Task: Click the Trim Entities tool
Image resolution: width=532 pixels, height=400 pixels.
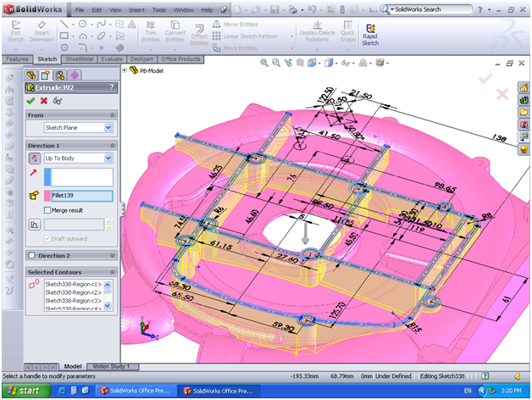Action: click(151, 31)
